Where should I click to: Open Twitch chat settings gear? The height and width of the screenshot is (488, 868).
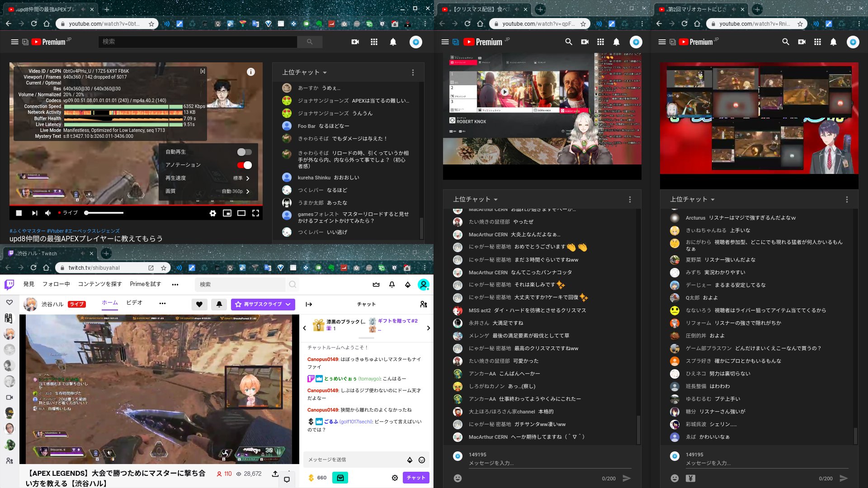pyautogui.click(x=395, y=478)
